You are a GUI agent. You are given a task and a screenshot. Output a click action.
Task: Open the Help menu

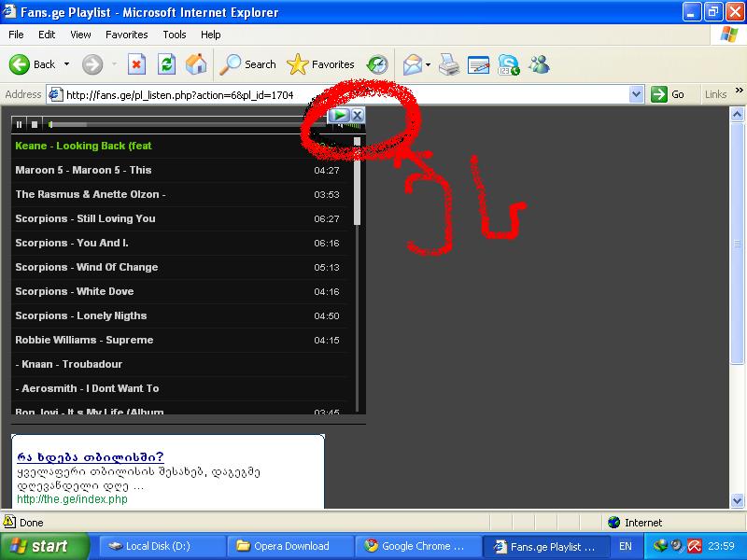tap(211, 35)
